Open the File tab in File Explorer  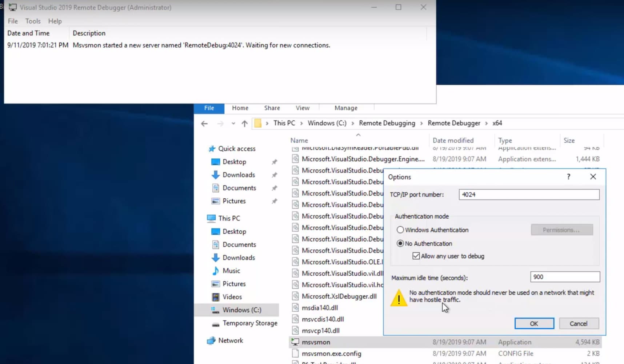209,108
